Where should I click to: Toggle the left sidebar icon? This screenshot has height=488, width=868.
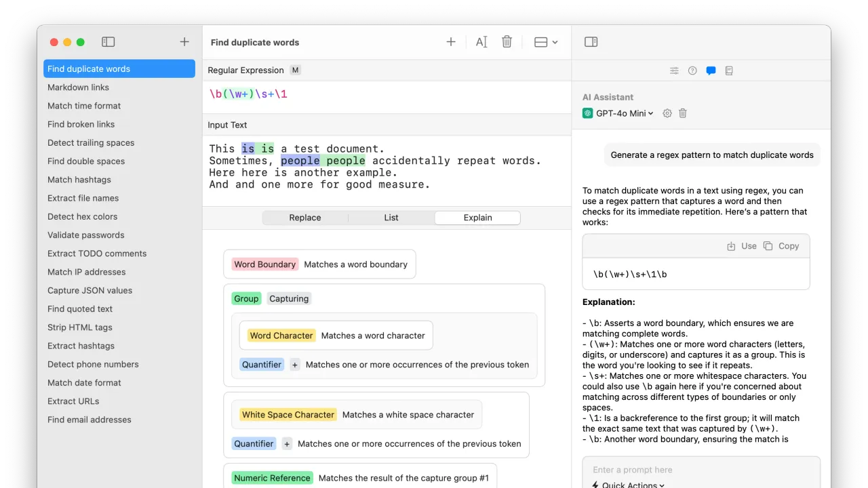108,42
